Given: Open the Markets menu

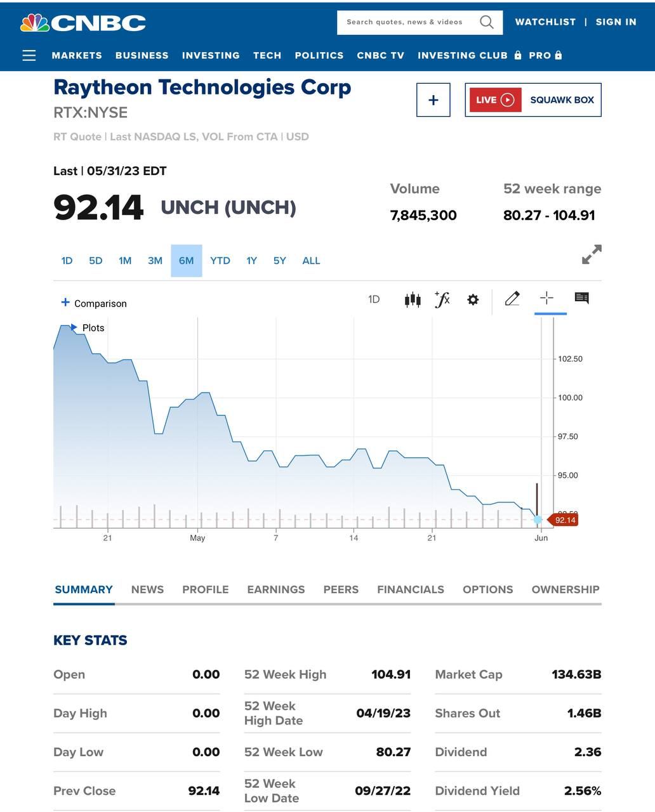Looking at the screenshot, I should pyautogui.click(x=77, y=55).
